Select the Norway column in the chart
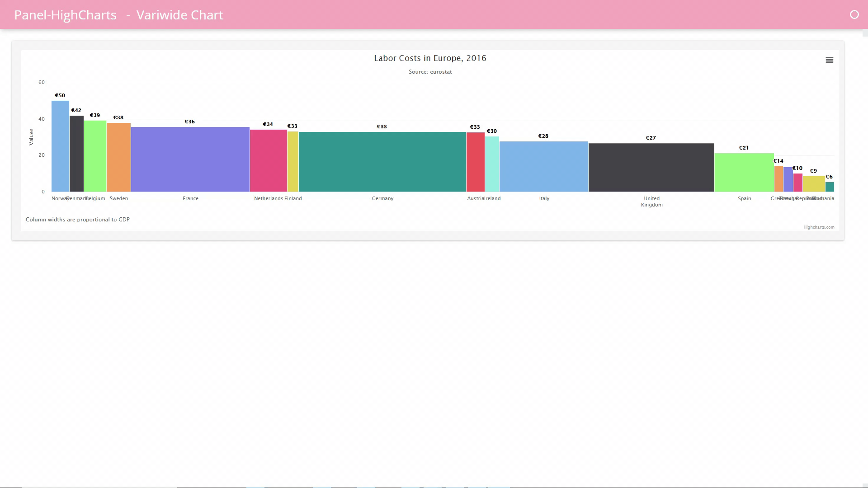868x488 pixels. coord(60,145)
